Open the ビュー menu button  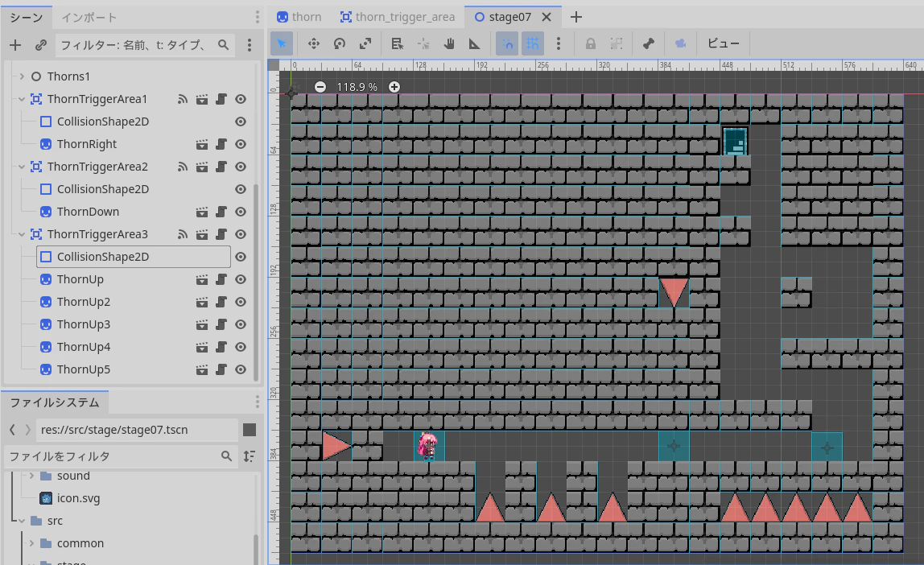(723, 43)
